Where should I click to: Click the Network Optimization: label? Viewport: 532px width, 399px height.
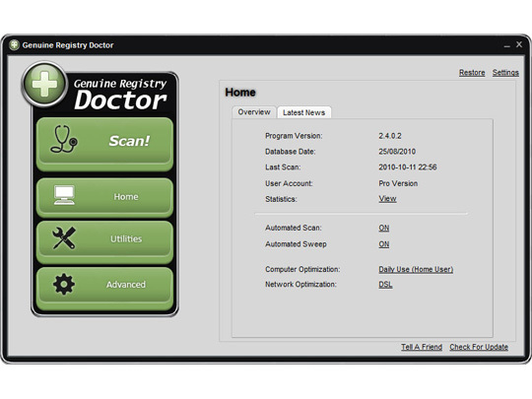300,285
